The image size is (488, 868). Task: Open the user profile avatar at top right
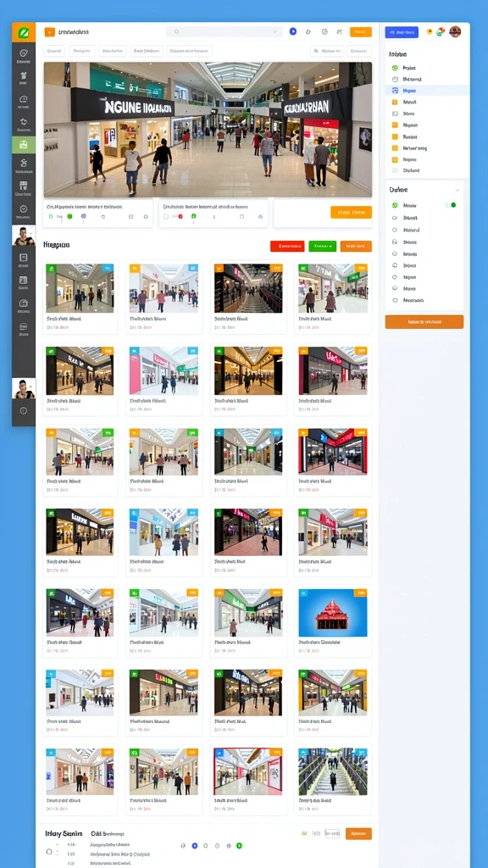point(455,31)
